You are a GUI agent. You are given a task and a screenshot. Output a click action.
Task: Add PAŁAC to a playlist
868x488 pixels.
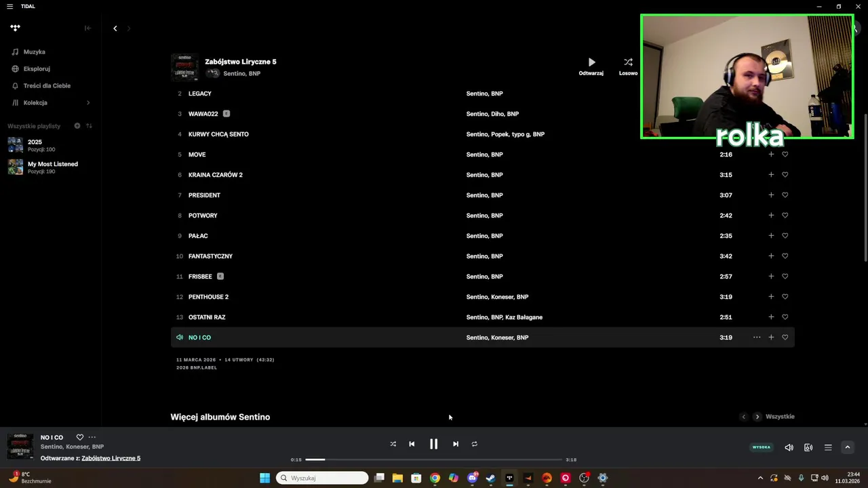pyautogui.click(x=771, y=236)
